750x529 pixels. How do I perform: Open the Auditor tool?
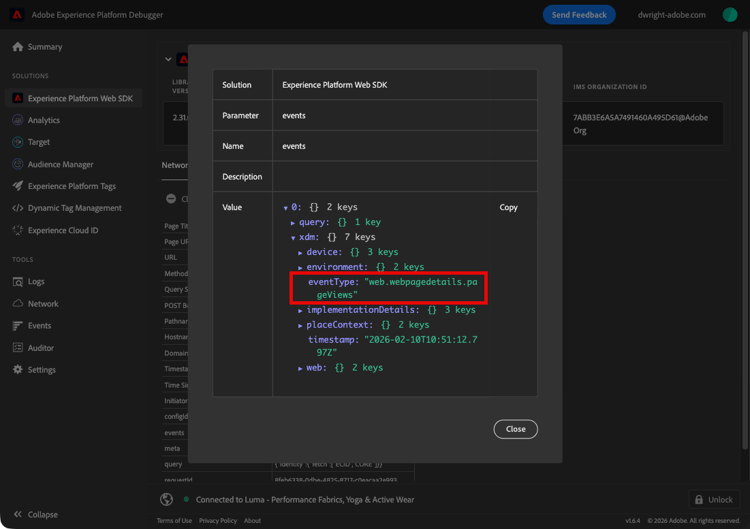click(41, 348)
